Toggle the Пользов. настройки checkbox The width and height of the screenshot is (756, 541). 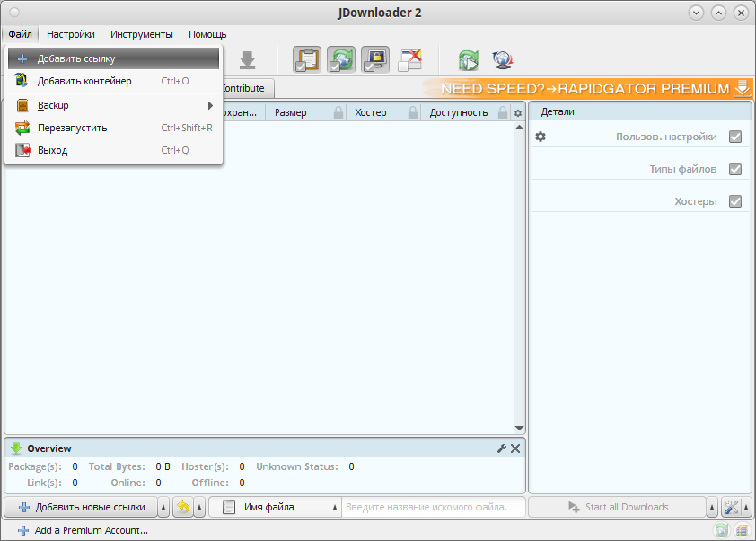coord(735,137)
